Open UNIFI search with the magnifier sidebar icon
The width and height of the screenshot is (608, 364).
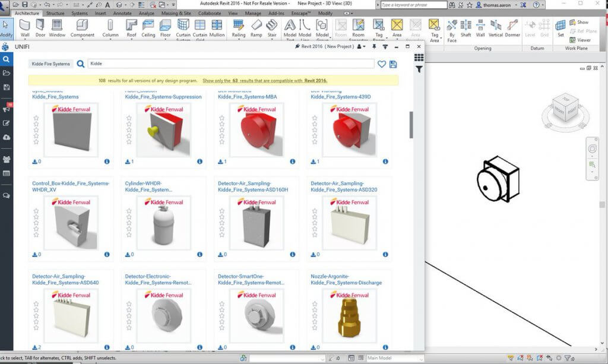[x=7, y=59]
